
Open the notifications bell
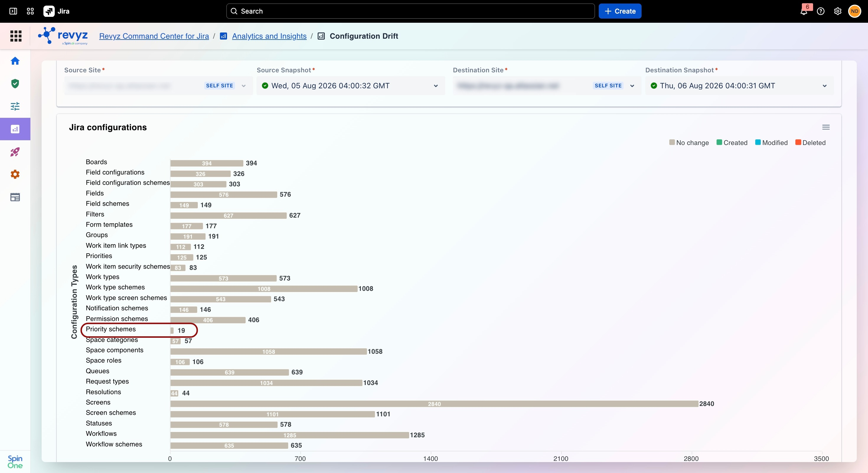[804, 11]
